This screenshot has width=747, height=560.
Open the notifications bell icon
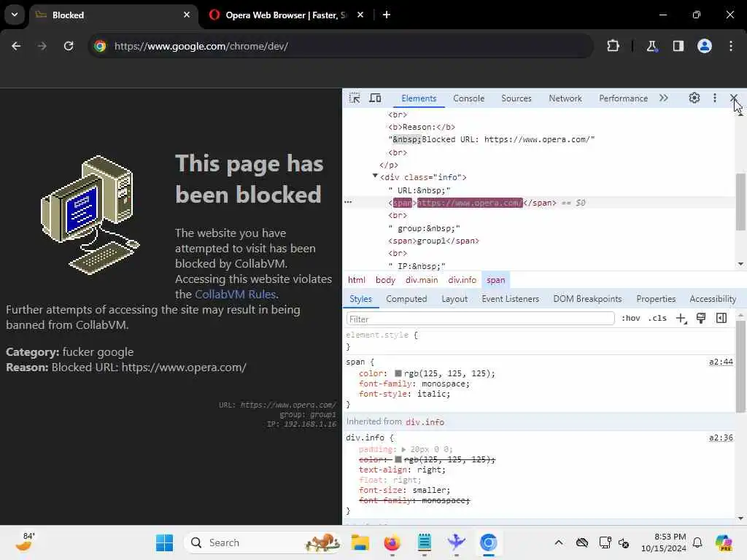coord(697,542)
